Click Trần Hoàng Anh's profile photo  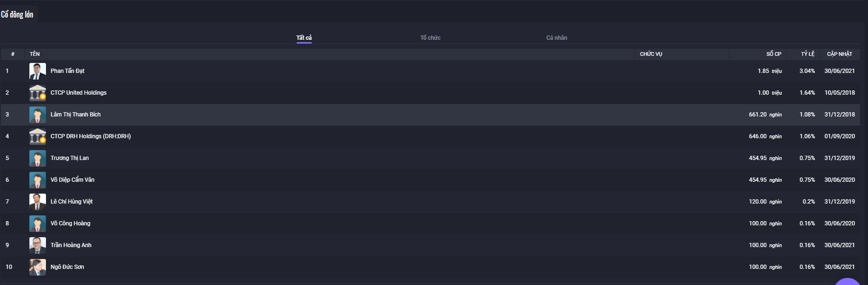pos(37,245)
